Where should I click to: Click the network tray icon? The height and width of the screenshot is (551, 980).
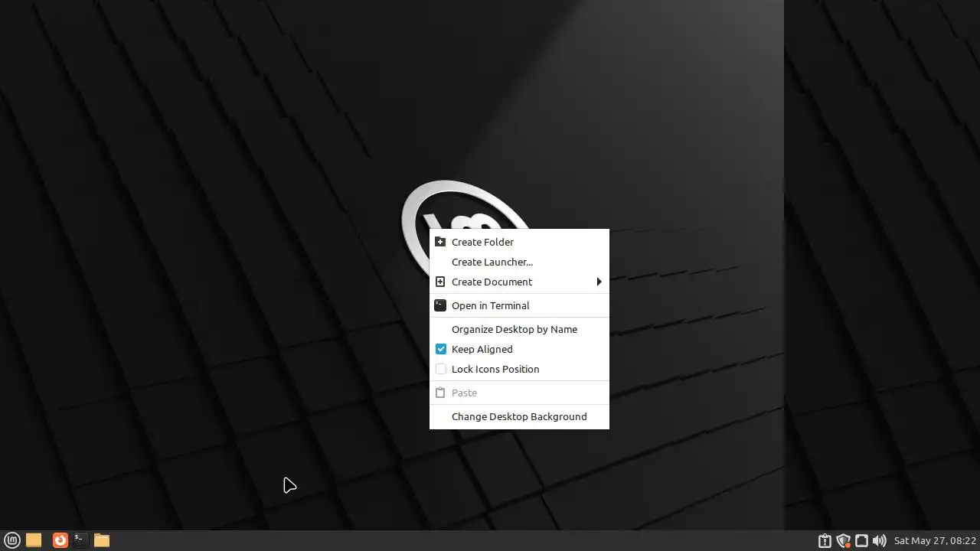pyautogui.click(x=861, y=541)
